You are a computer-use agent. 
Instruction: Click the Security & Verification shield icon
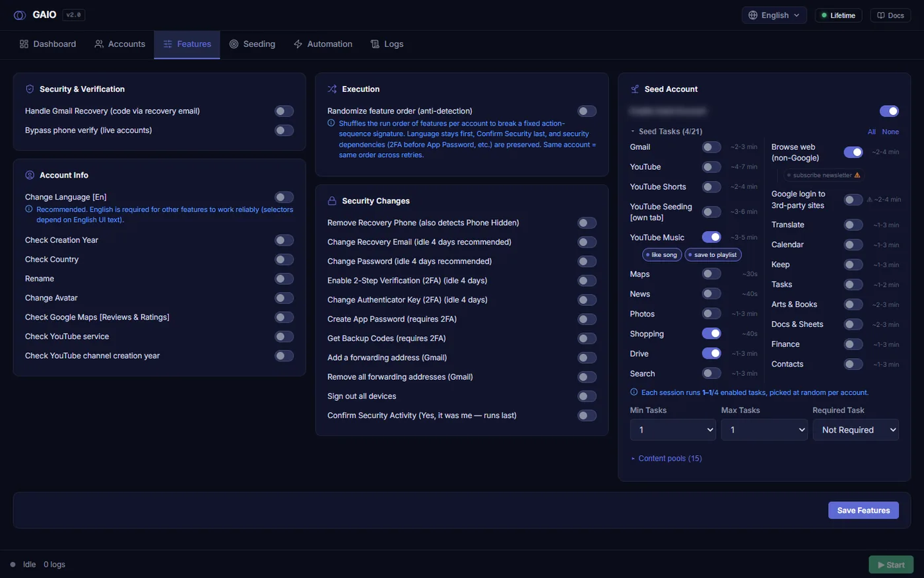click(x=30, y=89)
